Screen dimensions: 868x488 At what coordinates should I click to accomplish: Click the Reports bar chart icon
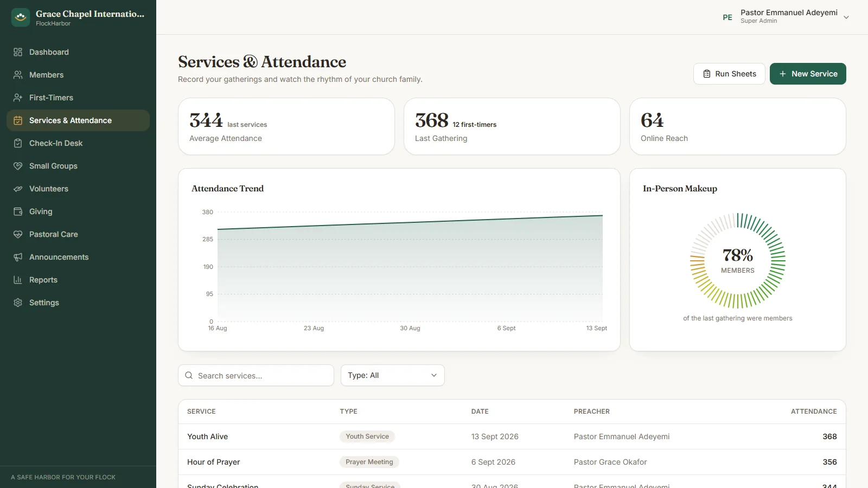pos(18,280)
